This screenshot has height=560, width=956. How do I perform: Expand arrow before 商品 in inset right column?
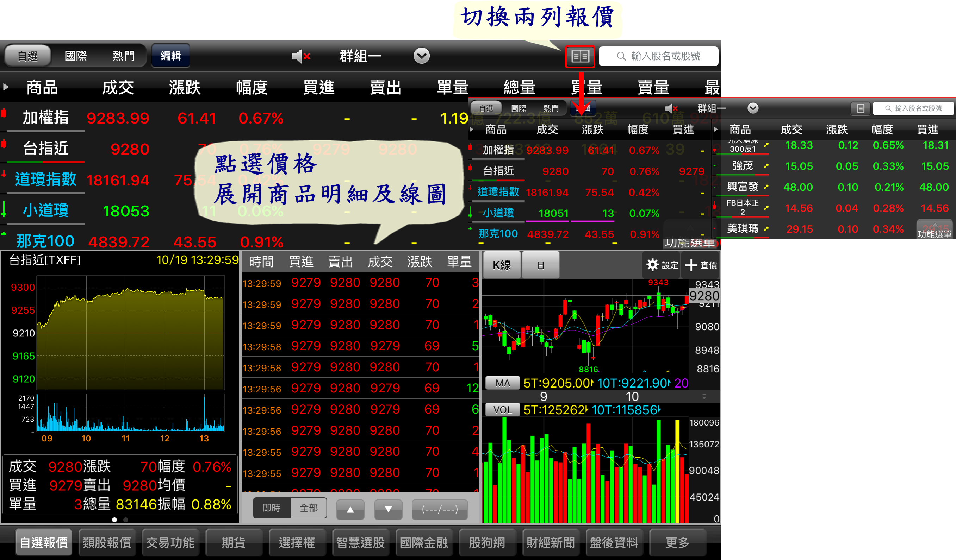(715, 130)
